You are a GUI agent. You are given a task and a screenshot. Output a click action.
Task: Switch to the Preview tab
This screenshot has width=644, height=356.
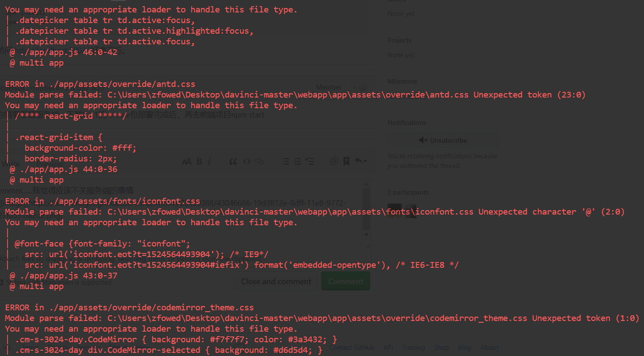click(49, 164)
